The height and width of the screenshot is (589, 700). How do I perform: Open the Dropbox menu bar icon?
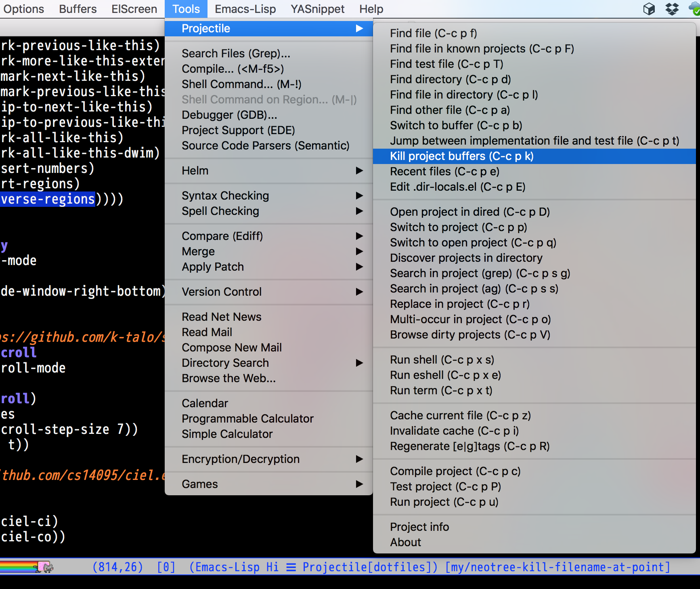(x=672, y=9)
